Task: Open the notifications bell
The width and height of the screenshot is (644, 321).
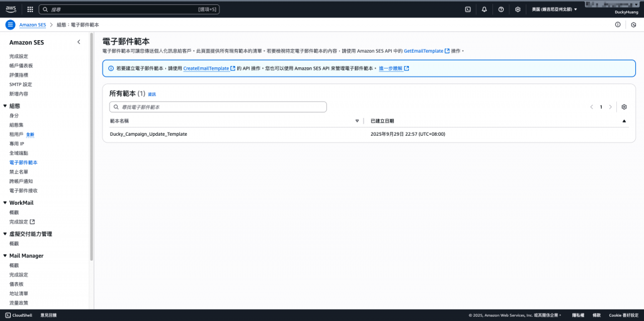Action: tap(484, 9)
